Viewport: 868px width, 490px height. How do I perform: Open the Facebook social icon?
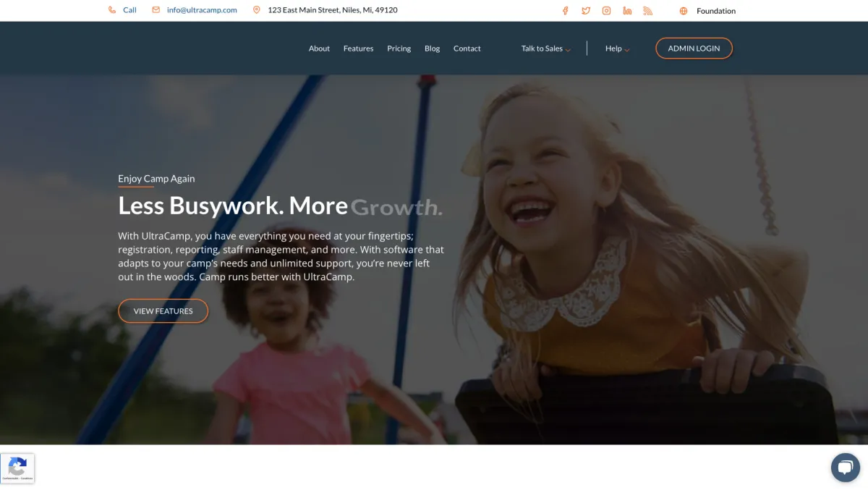(x=565, y=11)
